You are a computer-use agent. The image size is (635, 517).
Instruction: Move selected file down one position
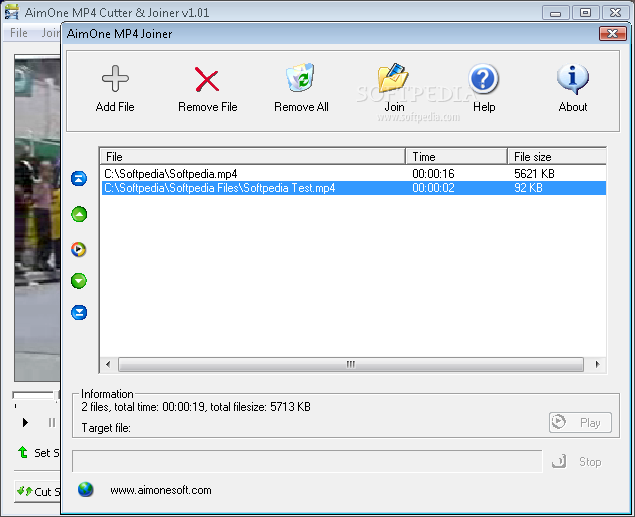(x=79, y=281)
